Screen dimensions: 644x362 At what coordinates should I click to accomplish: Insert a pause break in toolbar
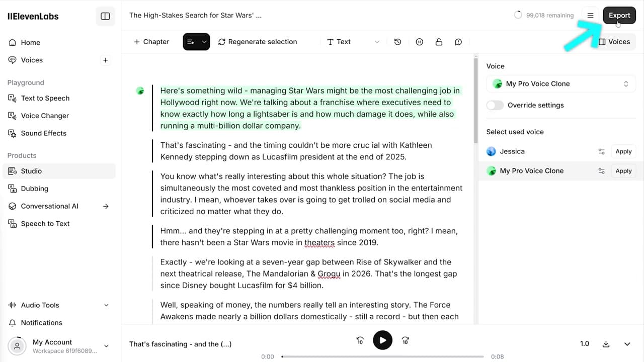tap(420, 42)
